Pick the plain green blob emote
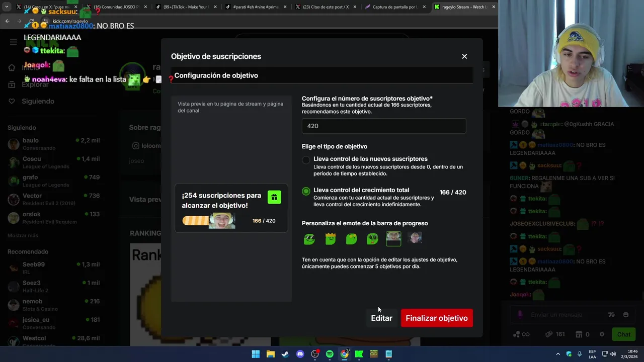The width and height of the screenshot is (644, 362). coord(351,239)
